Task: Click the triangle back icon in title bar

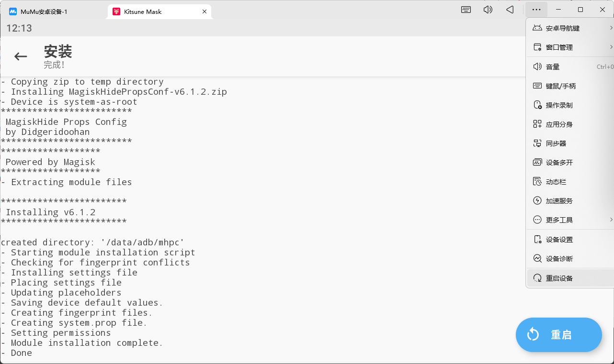Action: point(510,10)
